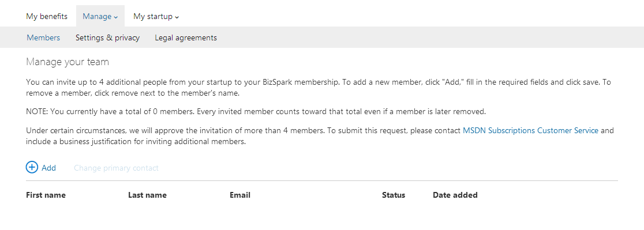The width and height of the screenshot is (644, 230).
Task: Expand the My startup chevron arrow
Action: point(177,17)
